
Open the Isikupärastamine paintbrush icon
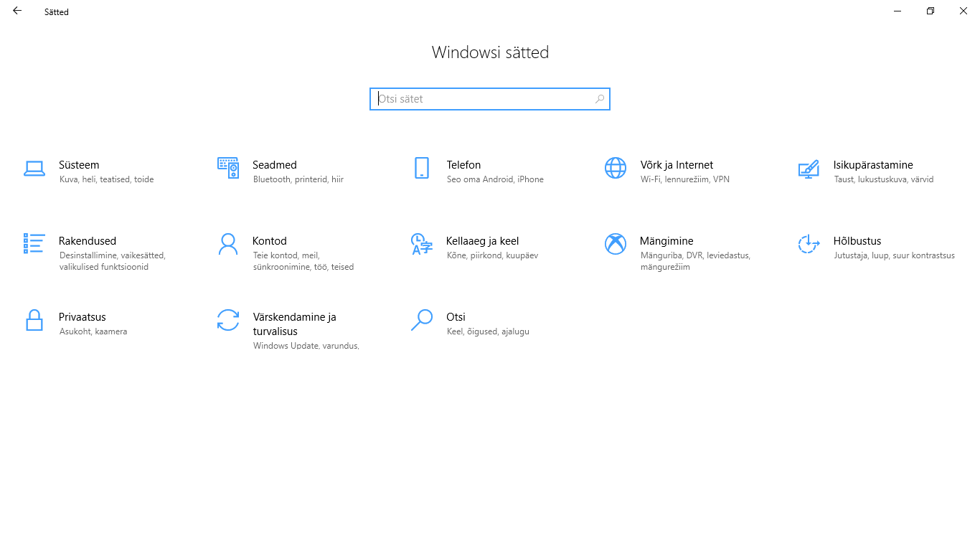pyautogui.click(x=809, y=169)
